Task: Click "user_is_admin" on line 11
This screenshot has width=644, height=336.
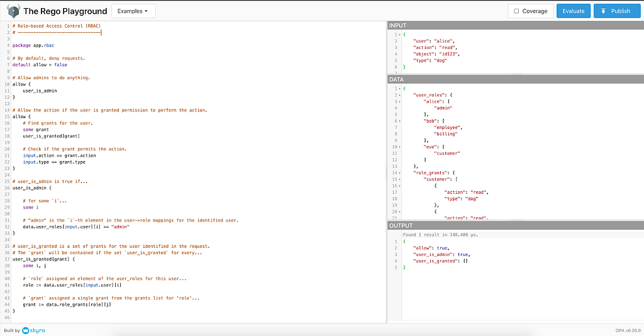Action: [40, 91]
